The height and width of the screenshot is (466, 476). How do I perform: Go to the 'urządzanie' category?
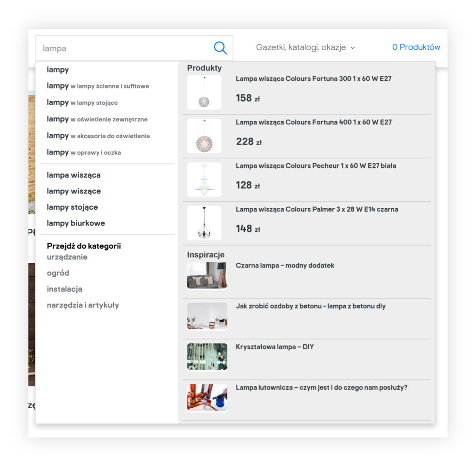click(67, 257)
